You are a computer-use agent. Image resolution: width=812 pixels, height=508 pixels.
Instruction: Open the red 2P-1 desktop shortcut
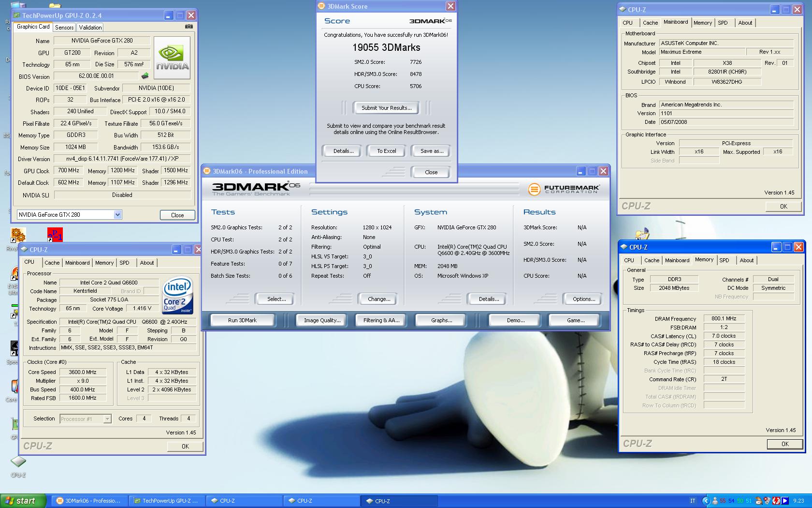(x=55, y=235)
